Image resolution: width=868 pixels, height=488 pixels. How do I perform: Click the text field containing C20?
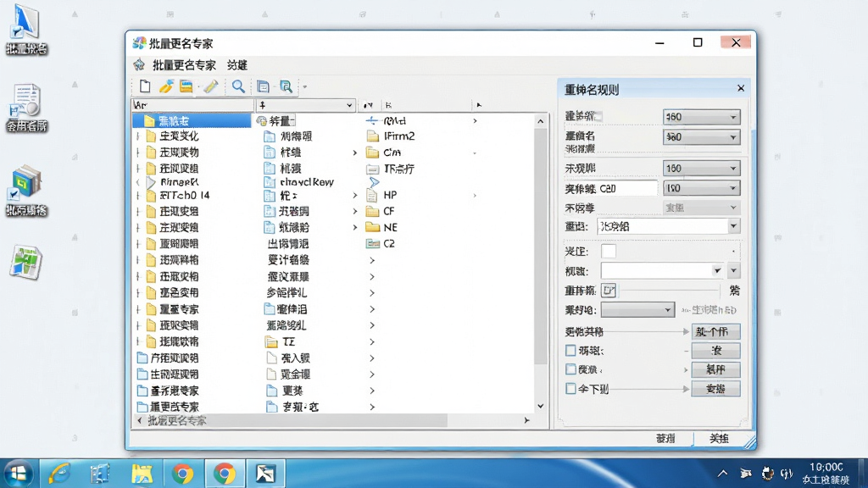click(628, 188)
